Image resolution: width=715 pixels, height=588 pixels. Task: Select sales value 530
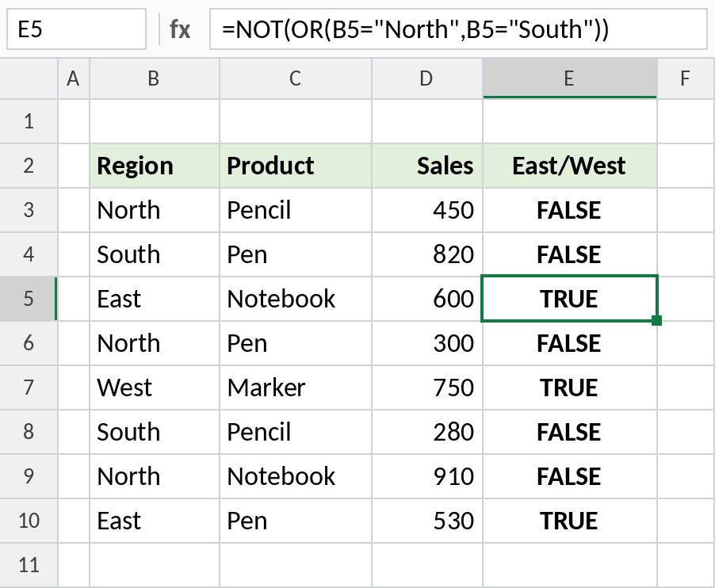(x=427, y=521)
